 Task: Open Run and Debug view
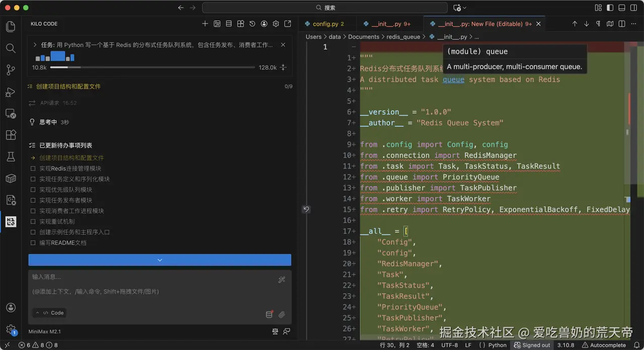11,92
